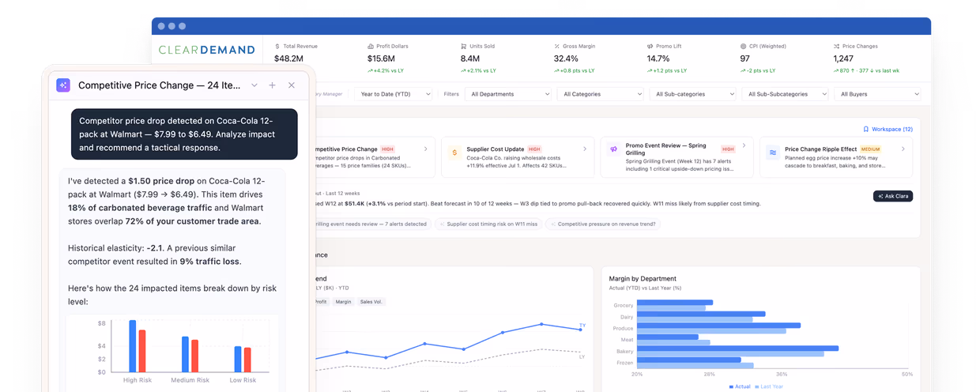Image resolution: width=980 pixels, height=392 pixels.
Task: Expand the Price Change Ripple Effect card arrow
Action: pos(903,149)
